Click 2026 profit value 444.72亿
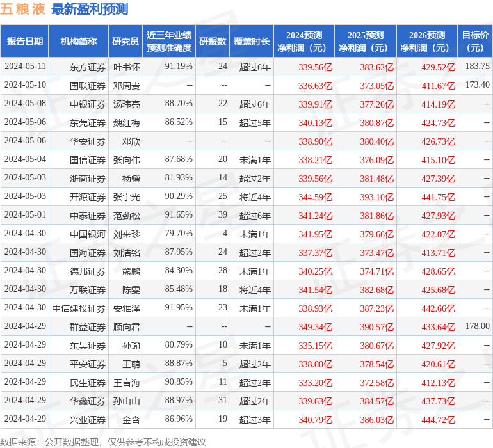Screen dimensions: 493x448 tap(439, 420)
